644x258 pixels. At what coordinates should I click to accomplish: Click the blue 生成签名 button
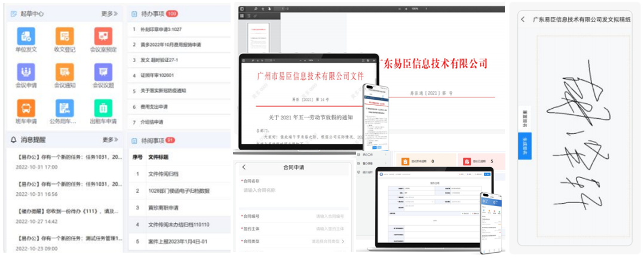coord(525,146)
